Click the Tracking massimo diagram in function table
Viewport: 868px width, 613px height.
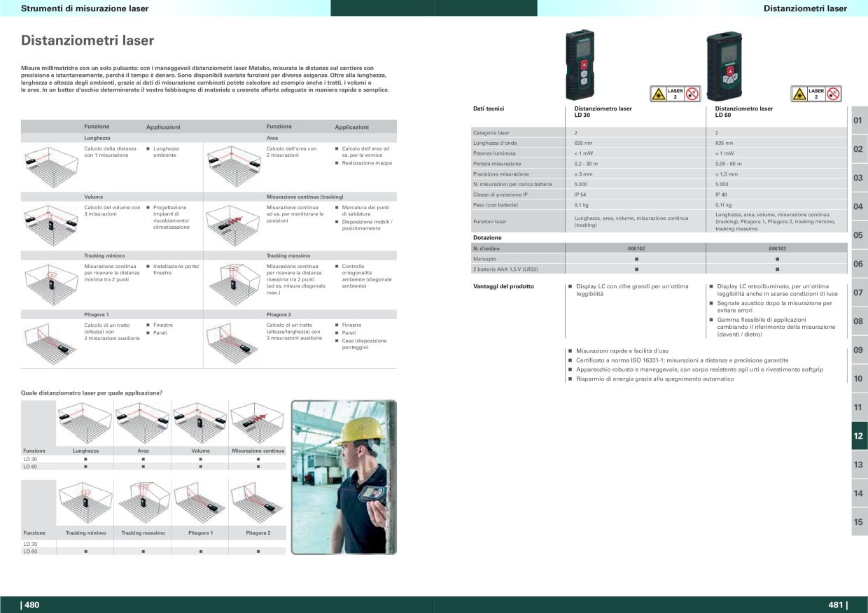234,283
